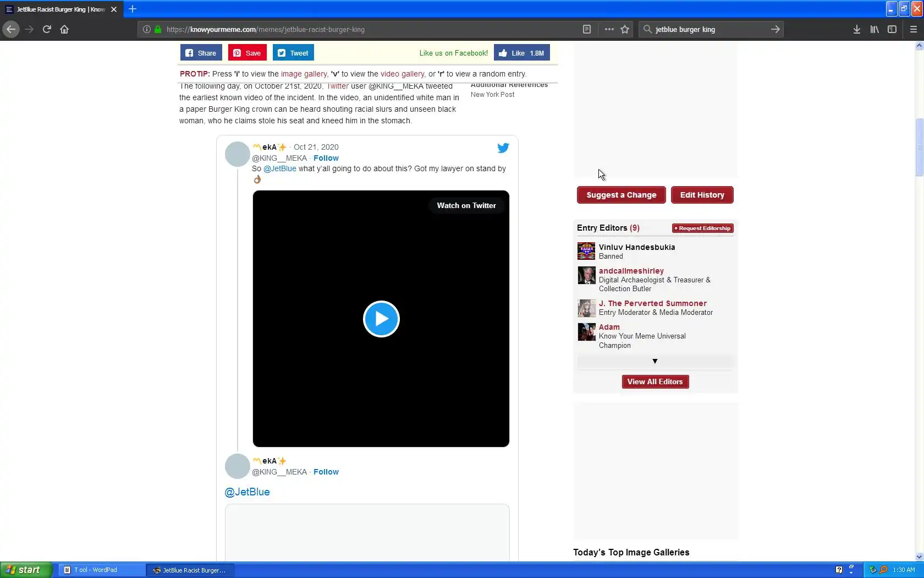
Task: Open the image gallery link
Action: 304,74
